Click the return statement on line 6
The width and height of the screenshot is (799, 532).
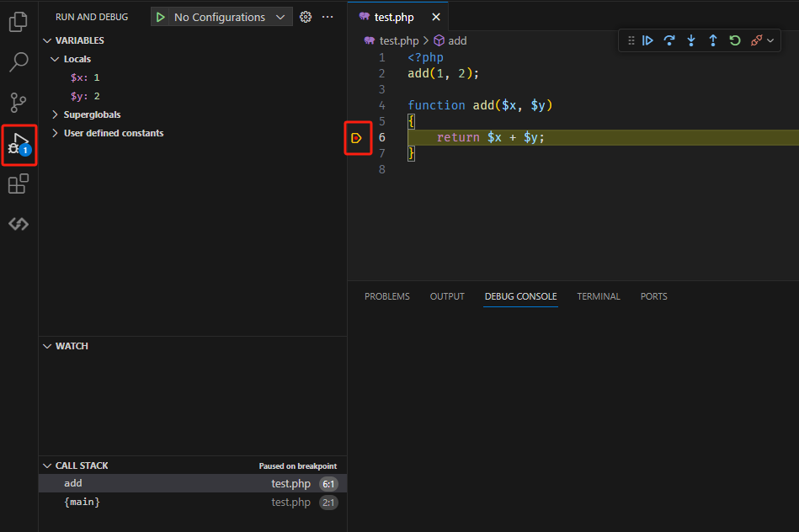[491, 137]
